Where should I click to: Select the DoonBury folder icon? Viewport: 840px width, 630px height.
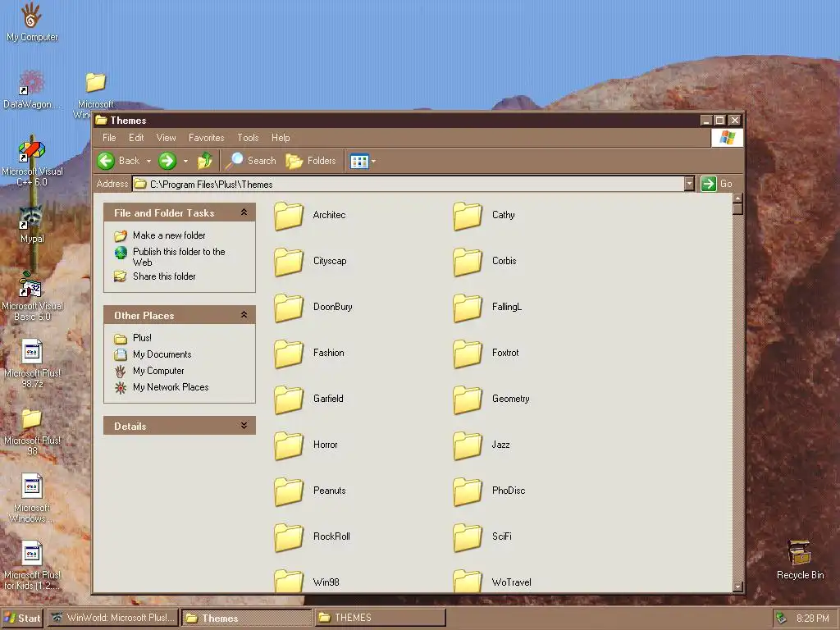(289, 308)
